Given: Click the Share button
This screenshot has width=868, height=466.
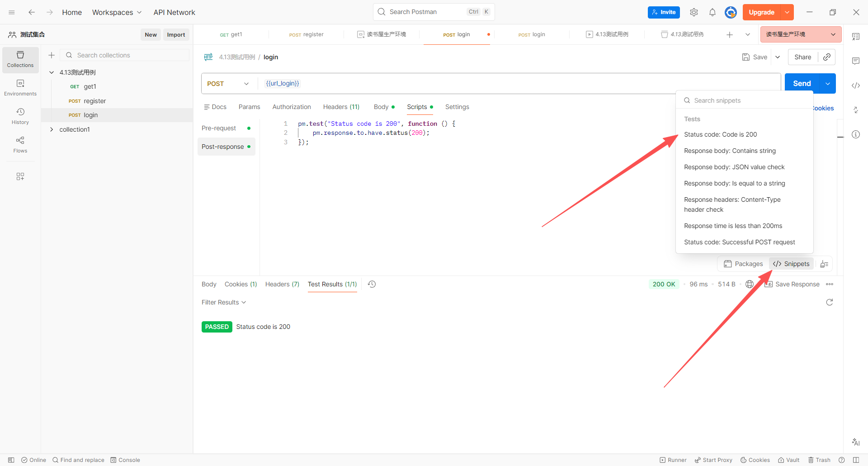Looking at the screenshot, I should pyautogui.click(x=802, y=57).
